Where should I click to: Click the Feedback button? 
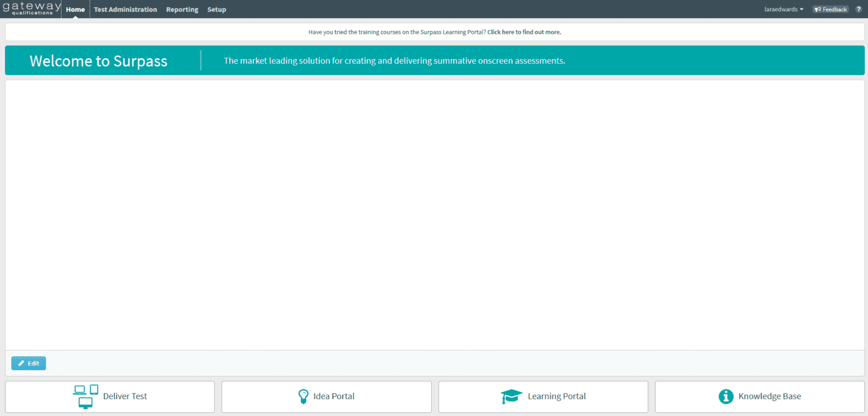[x=830, y=8]
